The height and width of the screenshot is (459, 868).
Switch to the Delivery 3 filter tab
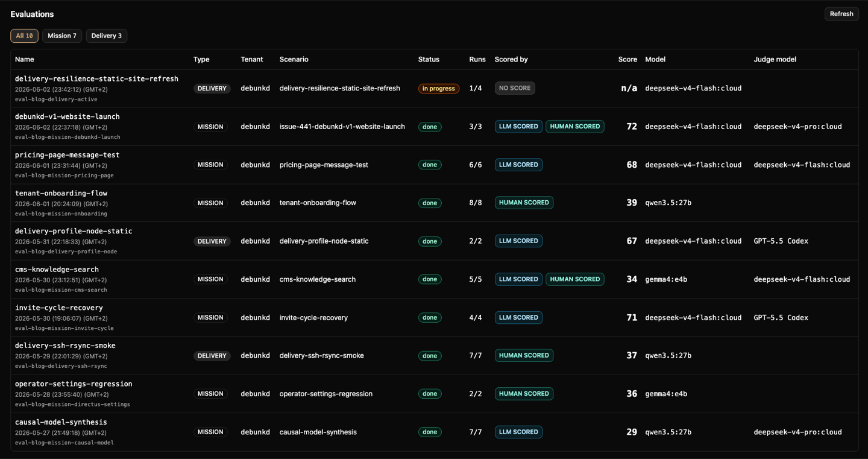point(107,36)
